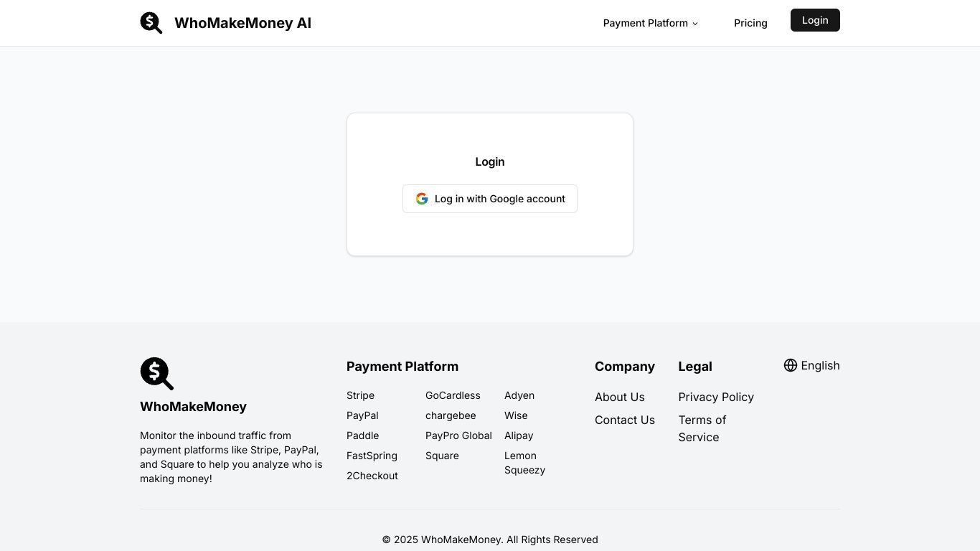
Task: Click the chevron beside Payment Platform
Action: point(695,24)
